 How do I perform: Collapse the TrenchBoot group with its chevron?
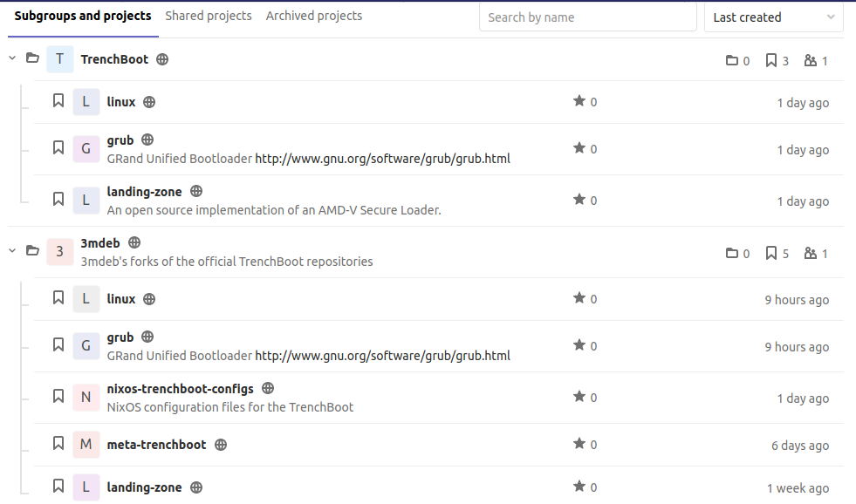point(11,58)
